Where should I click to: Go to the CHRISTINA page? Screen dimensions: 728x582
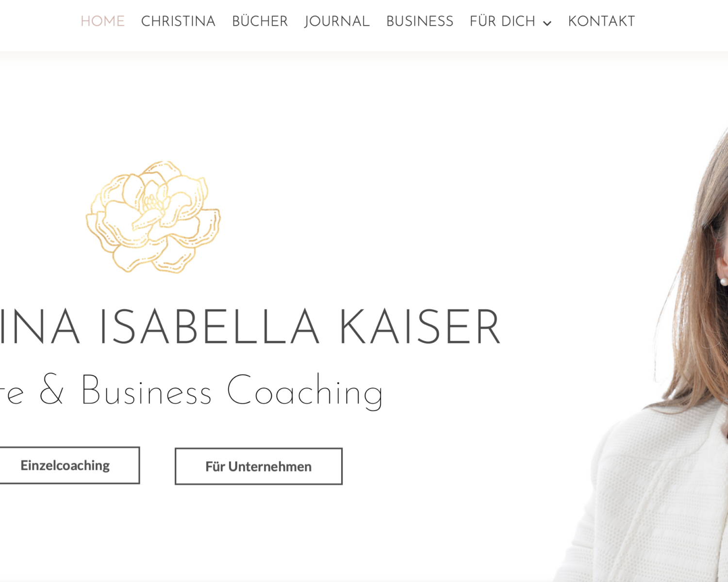point(178,21)
